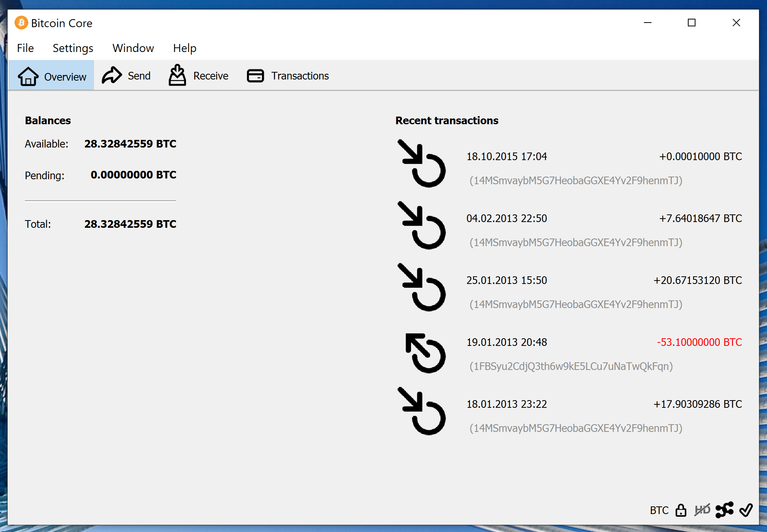
Task: Switch to the Transactions tab
Action: point(288,76)
